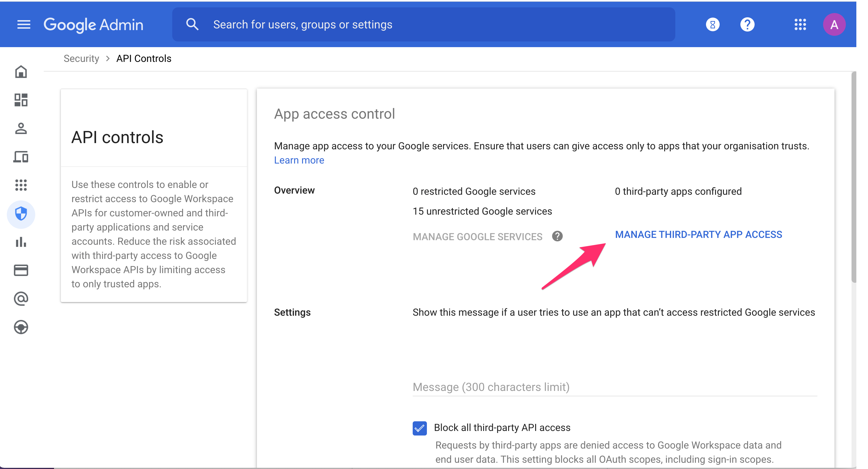Select the Dashboard icon in sidebar

21,100
